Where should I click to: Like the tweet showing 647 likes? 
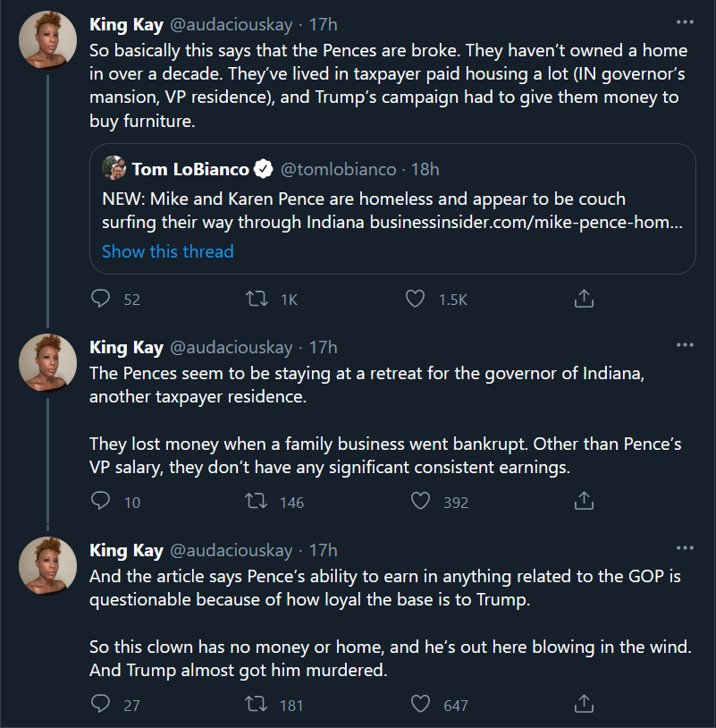pyautogui.click(x=420, y=705)
